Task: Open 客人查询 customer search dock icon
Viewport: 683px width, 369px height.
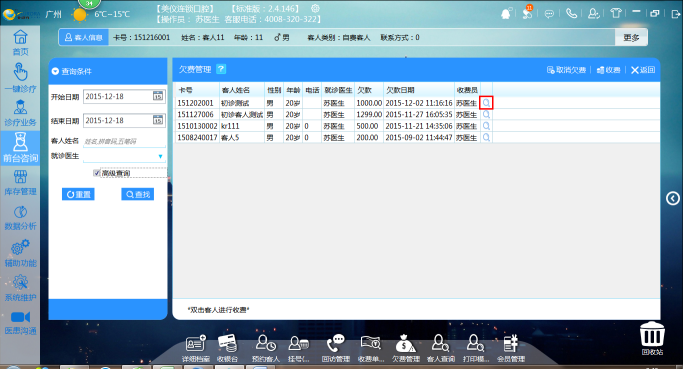Action: [x=440, y=348]
